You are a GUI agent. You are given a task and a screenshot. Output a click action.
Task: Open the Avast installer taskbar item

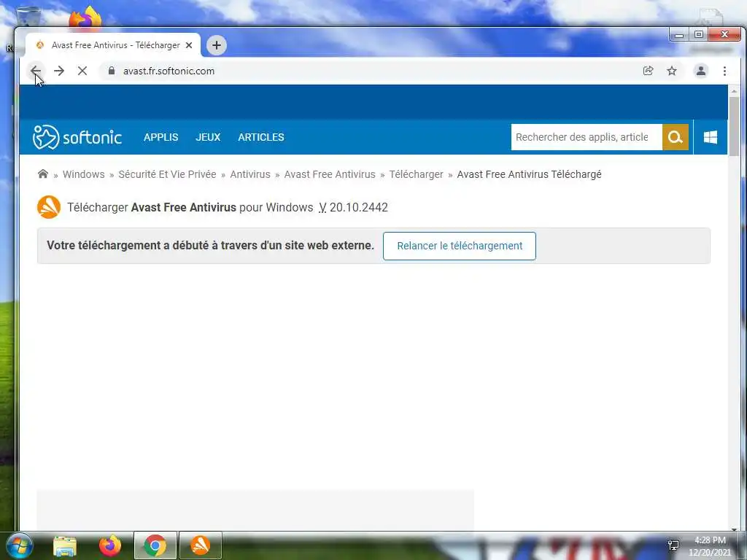tap(200, 545)
